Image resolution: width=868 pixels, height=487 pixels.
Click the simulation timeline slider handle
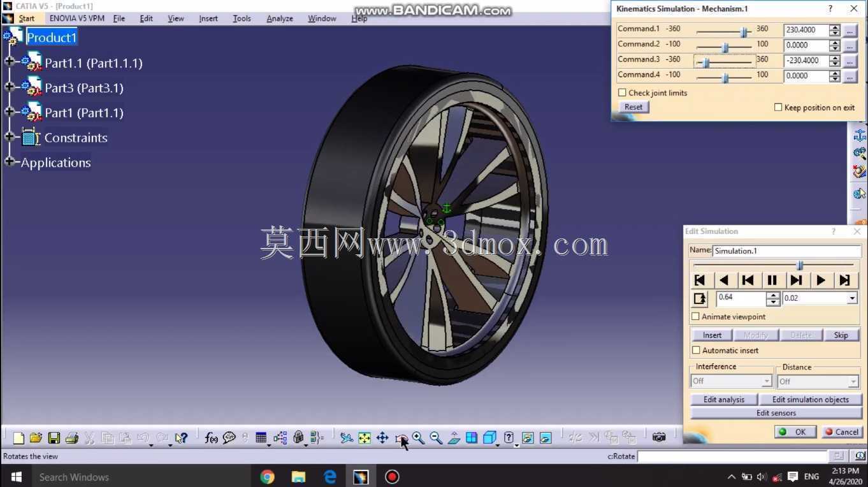[800, 265]
